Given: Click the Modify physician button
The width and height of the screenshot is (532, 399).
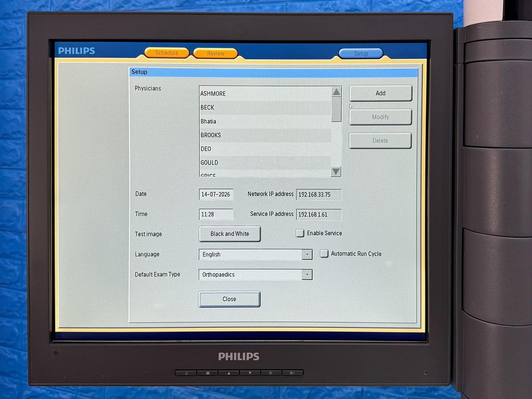Looking at the screenshot, I should [x=380, y=117].
